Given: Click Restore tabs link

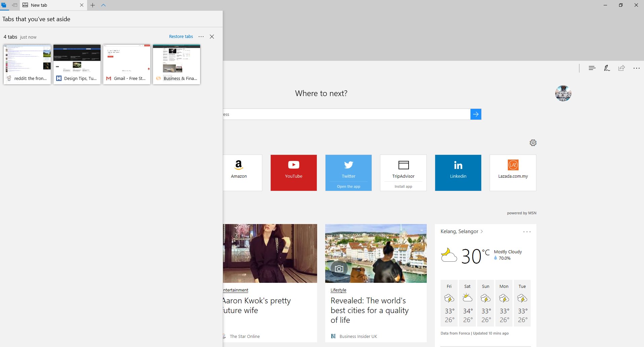Looking at the screenshot, I should (x=181, y=36).
